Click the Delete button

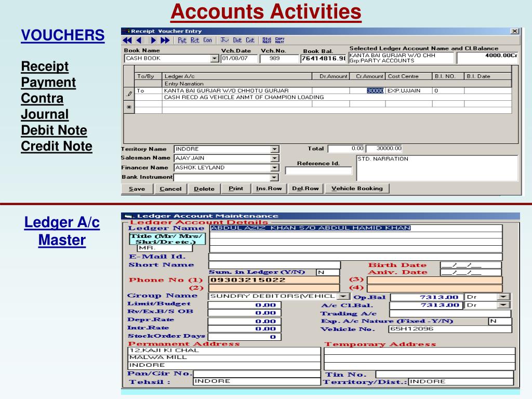(x=204, y=189)
